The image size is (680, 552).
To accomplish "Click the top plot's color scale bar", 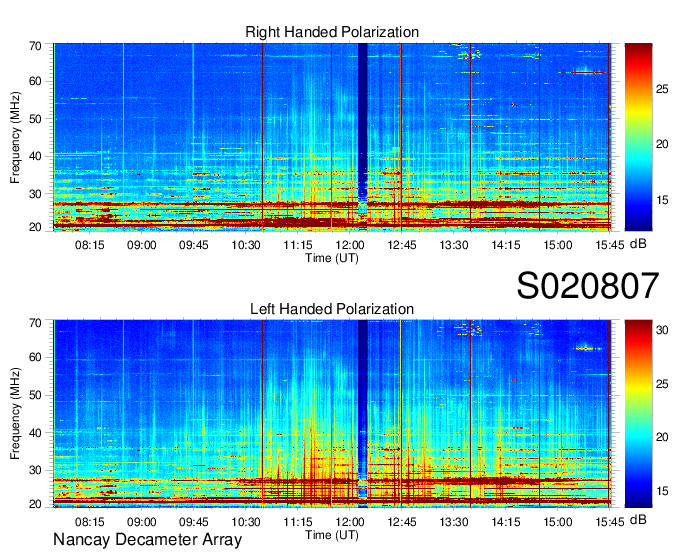I will point(638,137).
